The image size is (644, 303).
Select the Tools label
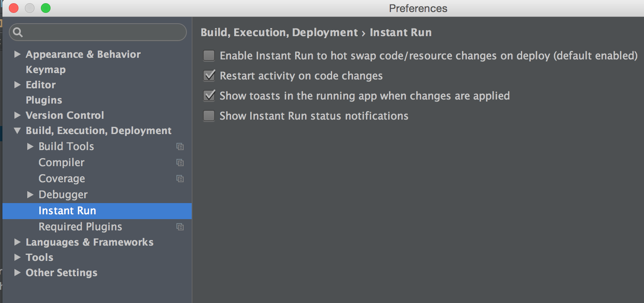click(x=39, y=257)
